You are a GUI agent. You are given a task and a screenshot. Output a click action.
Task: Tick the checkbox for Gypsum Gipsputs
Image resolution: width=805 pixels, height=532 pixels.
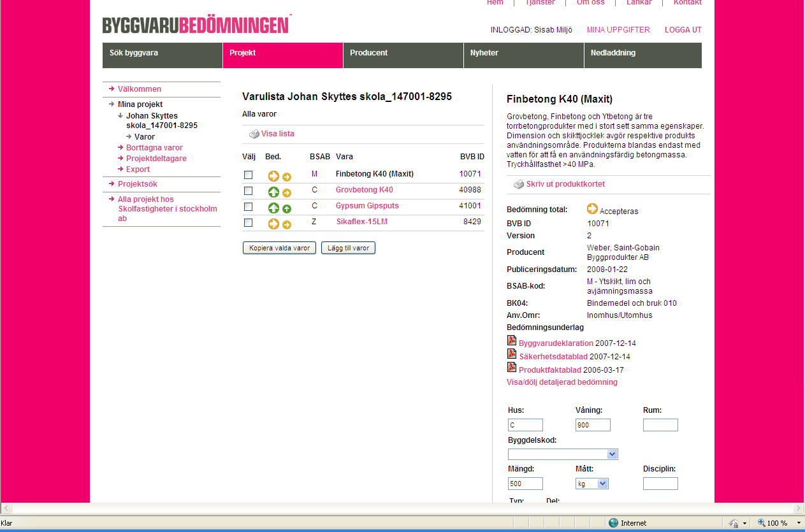248,206
